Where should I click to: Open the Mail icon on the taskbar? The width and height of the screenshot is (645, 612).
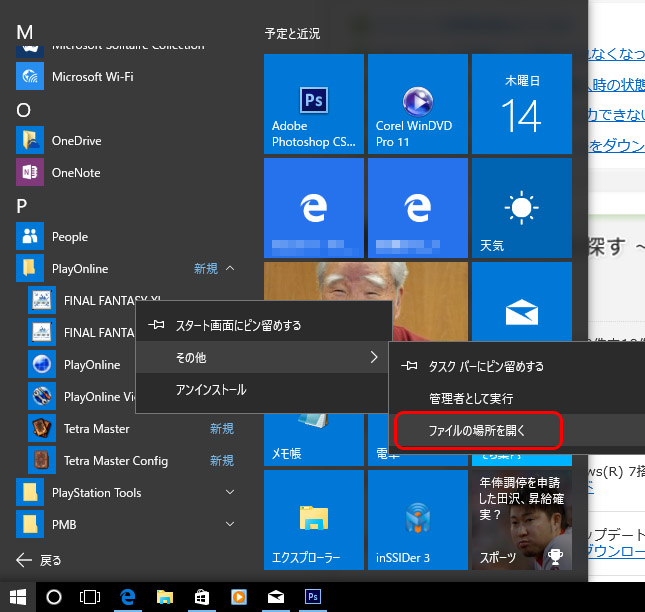point(276,597)
